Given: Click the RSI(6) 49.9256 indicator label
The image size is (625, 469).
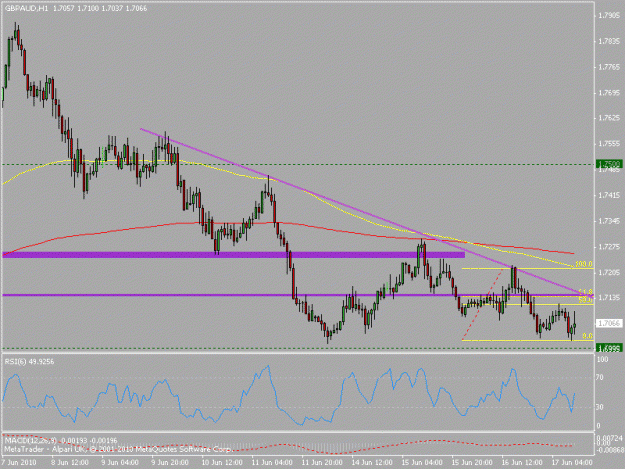Looking at the screenshot, I should coord(29,361).
